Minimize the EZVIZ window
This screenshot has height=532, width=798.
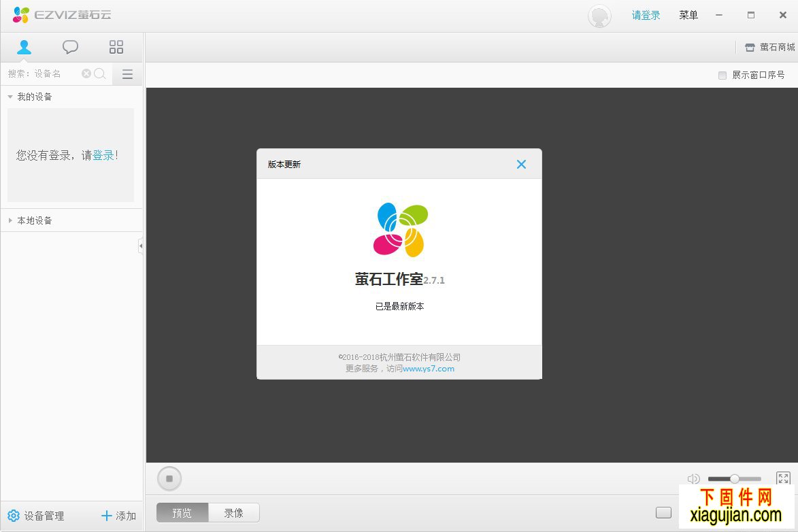point(718,15)
